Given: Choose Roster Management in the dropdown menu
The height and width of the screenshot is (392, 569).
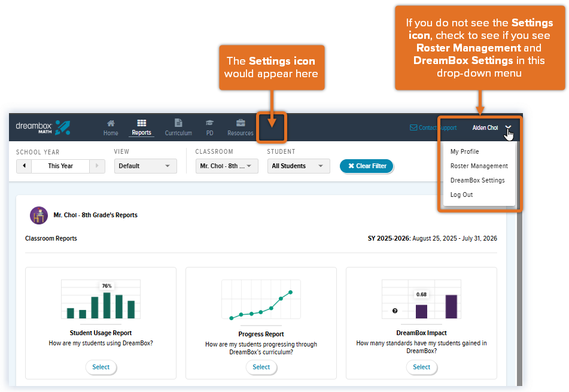Looking at the screenshot, I should pos(479,166).
